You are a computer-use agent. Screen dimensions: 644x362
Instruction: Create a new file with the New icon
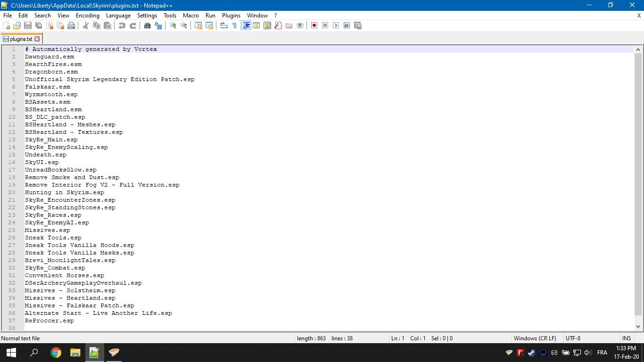7,25
